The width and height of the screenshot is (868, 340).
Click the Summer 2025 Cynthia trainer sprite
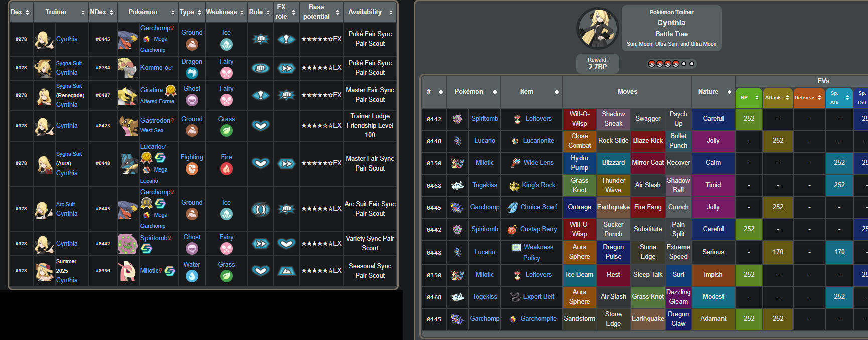pyautogui.click(x=44, y=271)
